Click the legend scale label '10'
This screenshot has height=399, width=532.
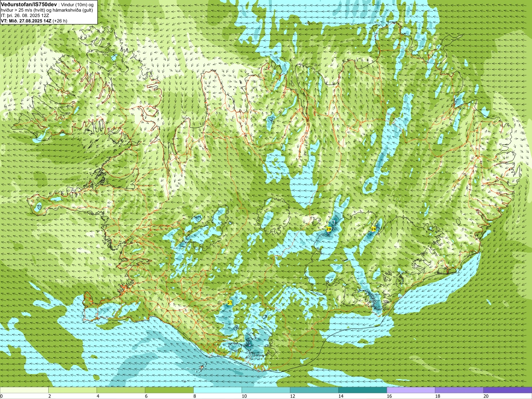tap(244, 396)
